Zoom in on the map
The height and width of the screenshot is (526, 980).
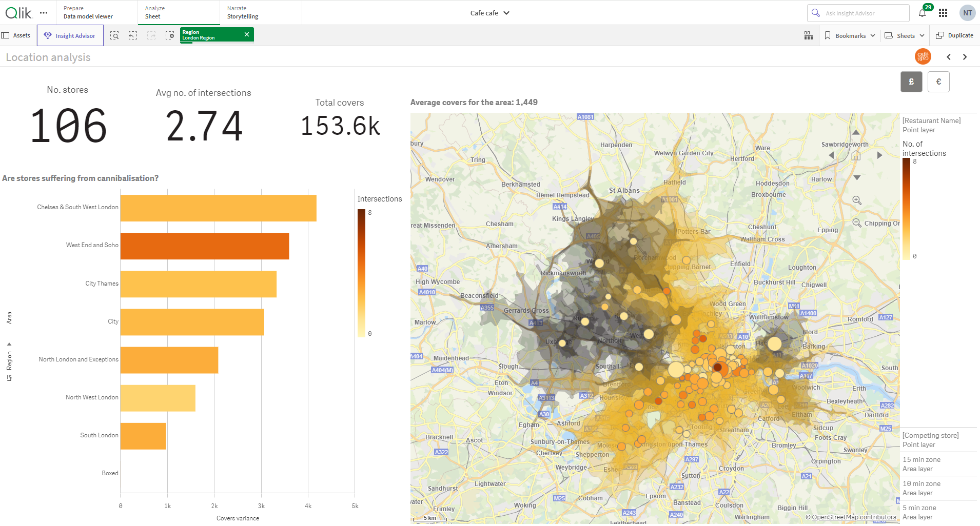[x=857, y=200]
